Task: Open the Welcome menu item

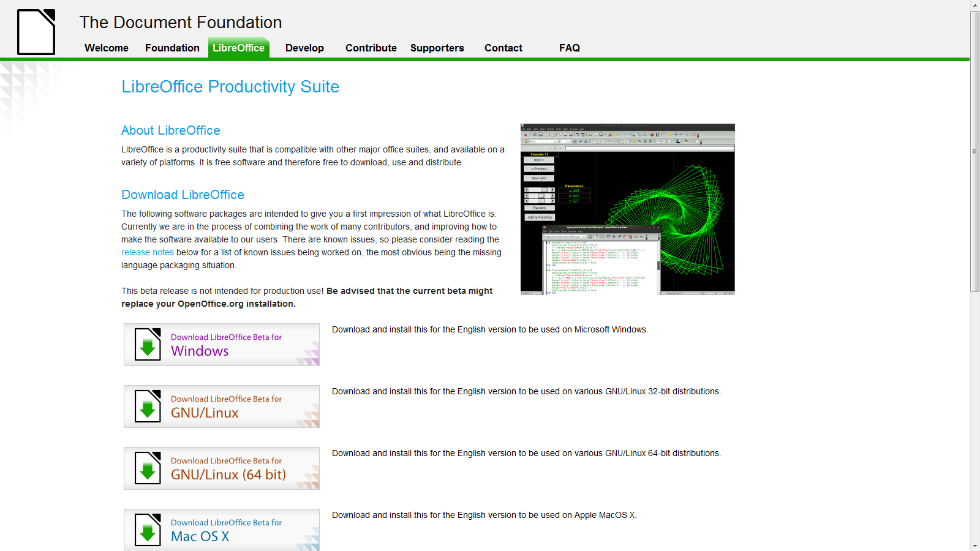Action: [106, 48]
